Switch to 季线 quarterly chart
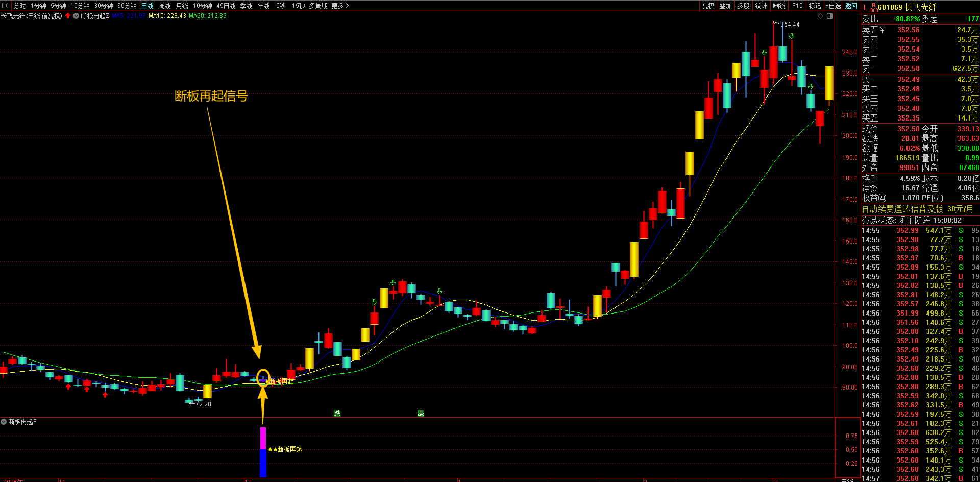 (x=247, y=6)
